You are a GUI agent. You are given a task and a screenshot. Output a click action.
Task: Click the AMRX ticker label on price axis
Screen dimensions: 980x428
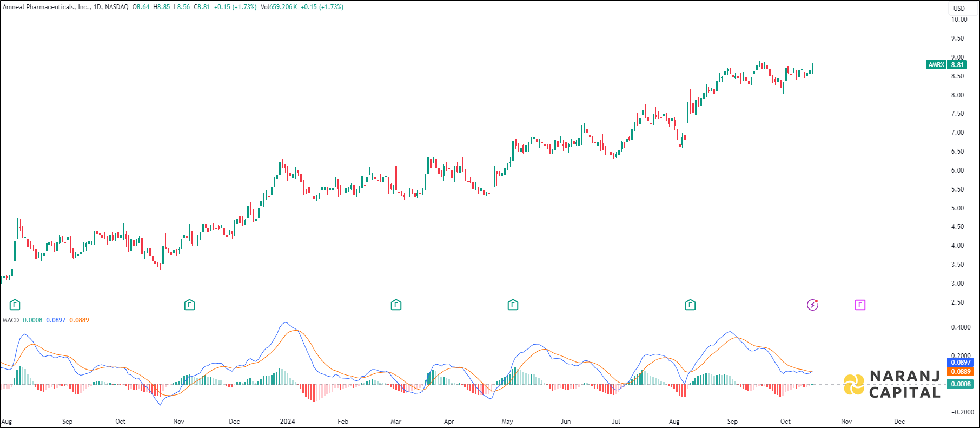936,65
